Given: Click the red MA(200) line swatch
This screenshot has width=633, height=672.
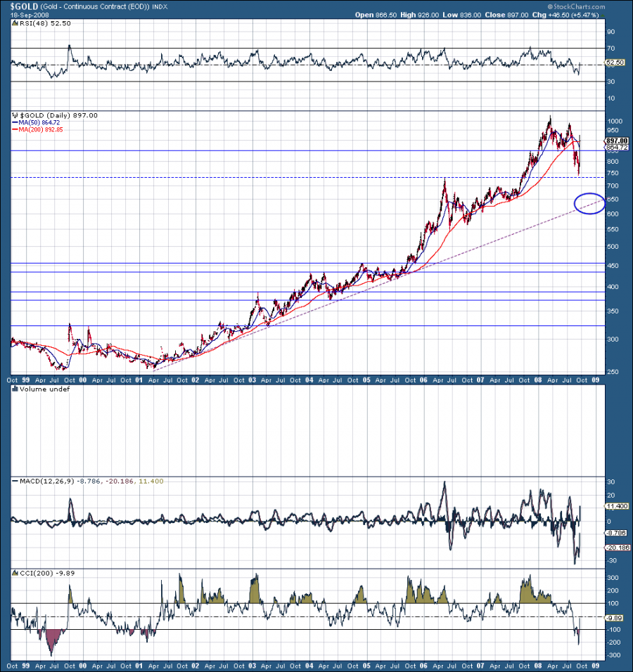Looking at the screenshot, I should tap(15, 129).
